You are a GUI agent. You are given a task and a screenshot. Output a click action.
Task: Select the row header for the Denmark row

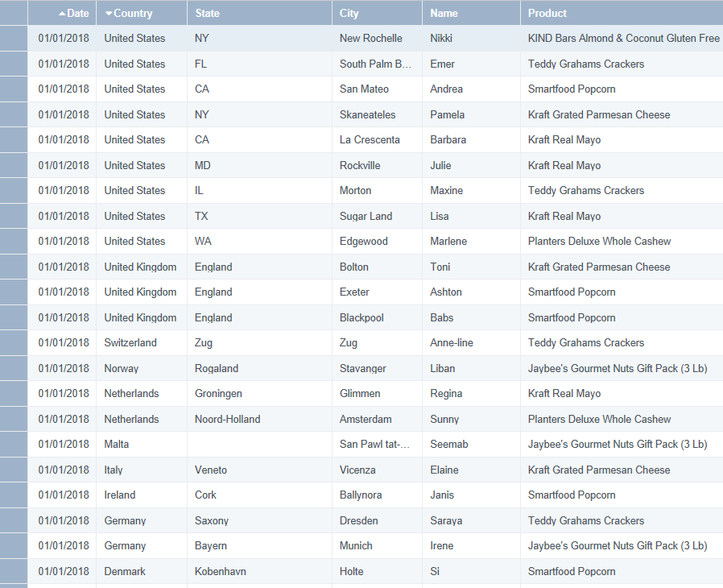tap(14, 571)
